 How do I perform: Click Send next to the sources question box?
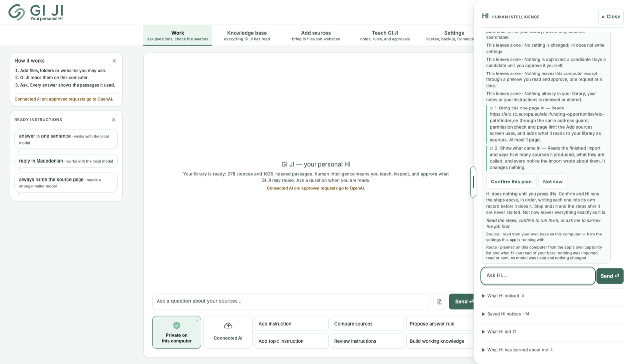tap(461, 302)
